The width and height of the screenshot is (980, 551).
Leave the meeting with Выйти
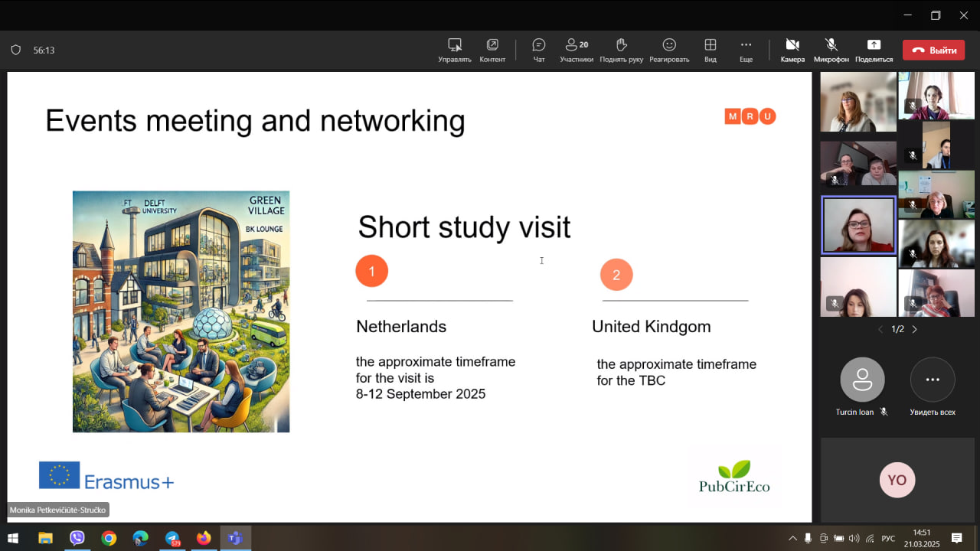[x=933, y=51]
